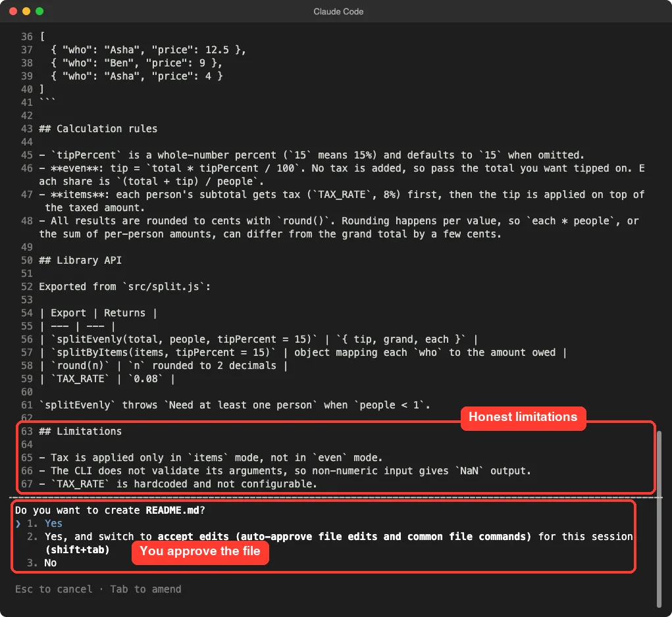Screen dimensions: 672x617
Task: Click the '## Calculation rules' heading line
Action: tap(98, 128)
